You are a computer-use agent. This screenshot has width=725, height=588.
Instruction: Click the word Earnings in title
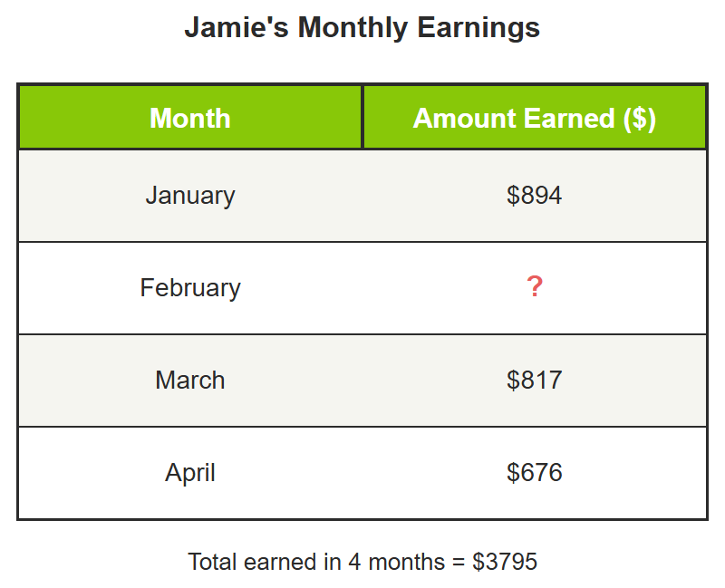[478, 28]
